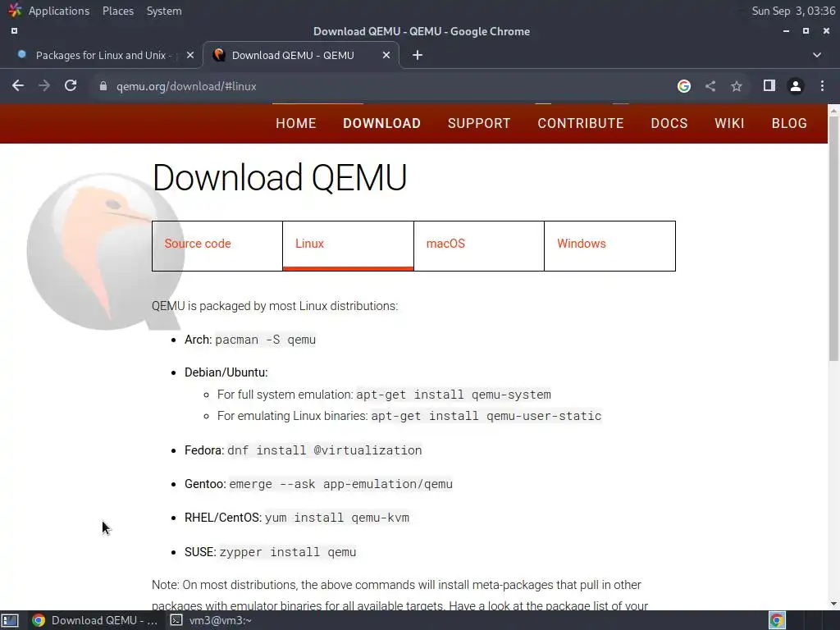The image size is (840, 630).
Task: Click 'dnf install @virtualization' command
Action: pos(325,450)
